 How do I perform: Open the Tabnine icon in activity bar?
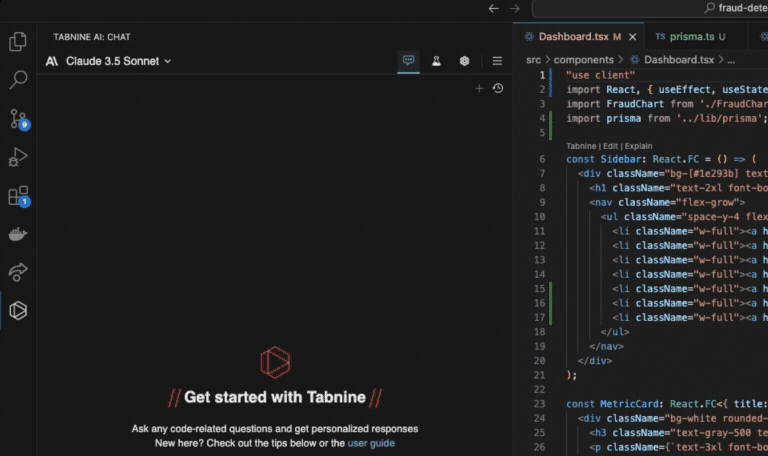click(x=18, y=311)
